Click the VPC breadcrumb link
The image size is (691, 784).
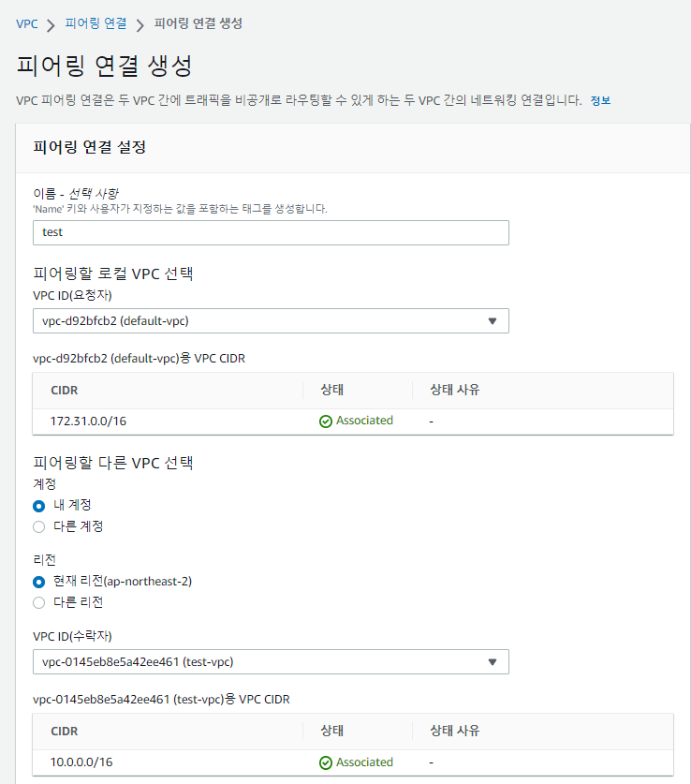(27, 23)
